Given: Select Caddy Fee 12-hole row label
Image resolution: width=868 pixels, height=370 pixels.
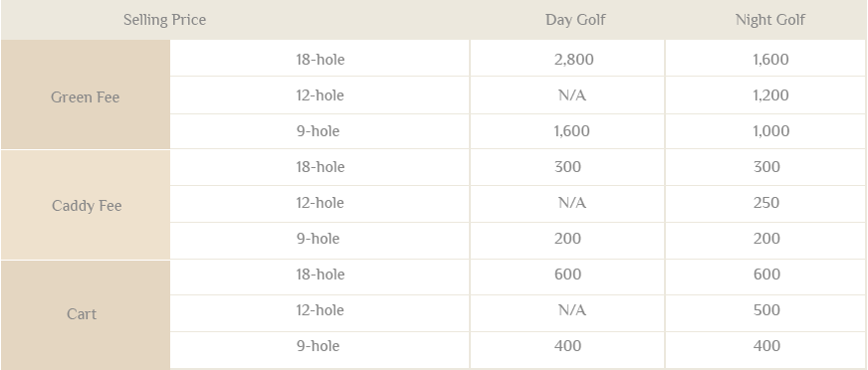Looking at the screenshot, I should 320,203.
